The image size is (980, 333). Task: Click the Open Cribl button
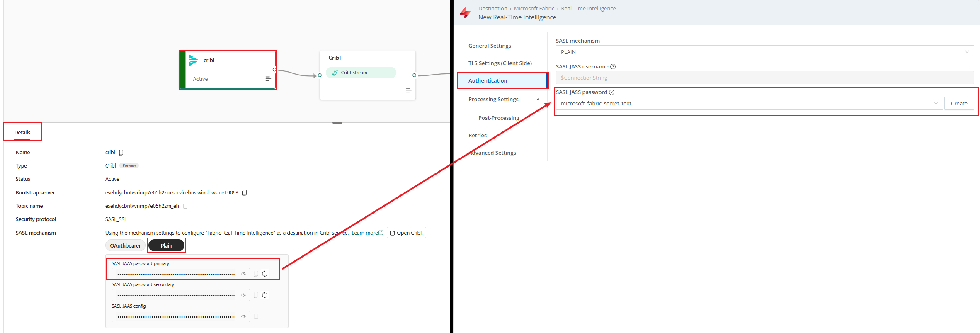coord(406,233)
